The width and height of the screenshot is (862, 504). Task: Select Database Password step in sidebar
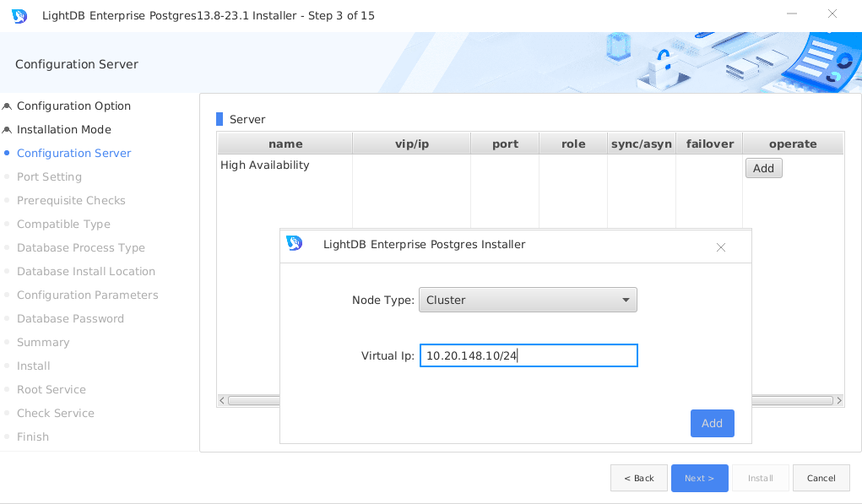70,319
